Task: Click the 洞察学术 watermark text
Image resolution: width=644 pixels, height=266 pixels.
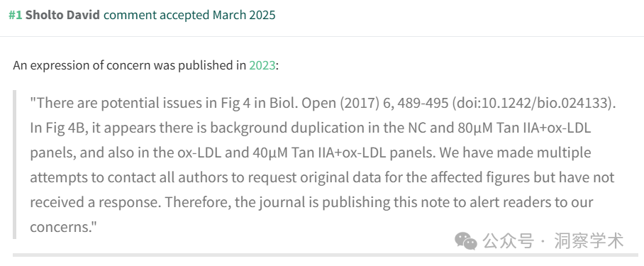Action: pos(589,241)
